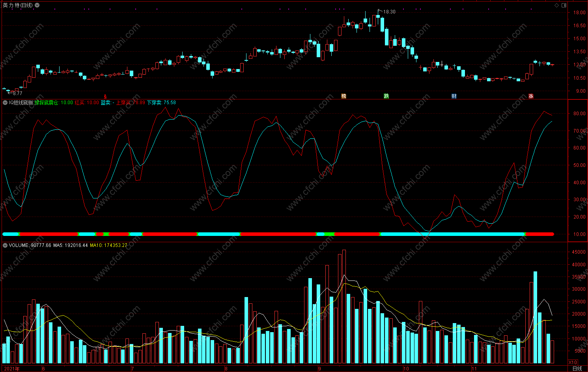The image size is (588, 372).
Task: Click month 11 on the time axis
Action: (474, 369)
